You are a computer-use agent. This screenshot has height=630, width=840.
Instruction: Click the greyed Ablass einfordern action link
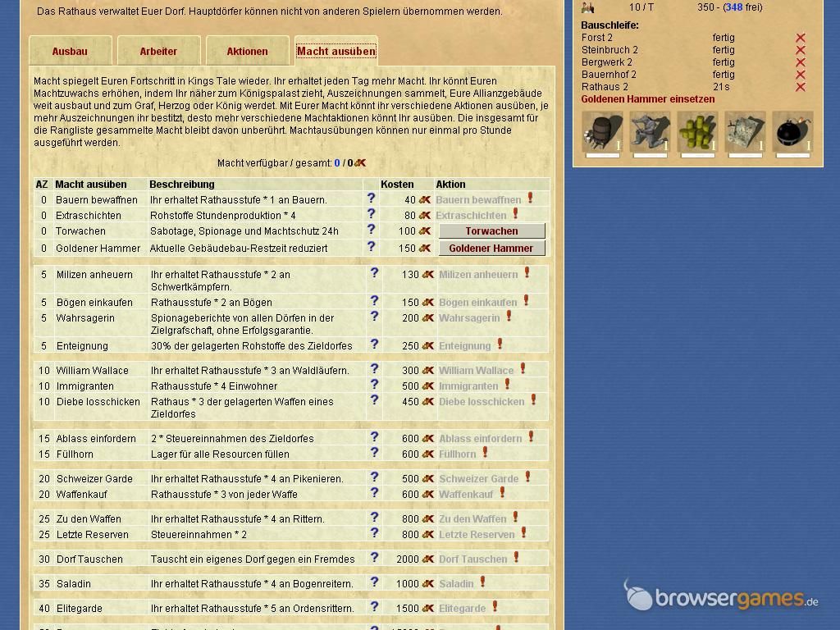[481, 439]
